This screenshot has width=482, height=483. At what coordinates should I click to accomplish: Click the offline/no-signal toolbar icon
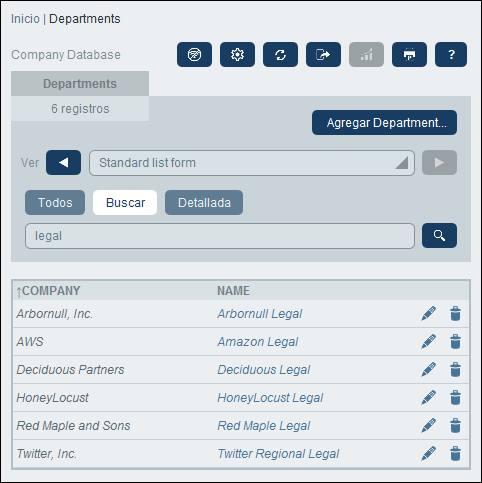pyautogui.click(x=194, y=54)
